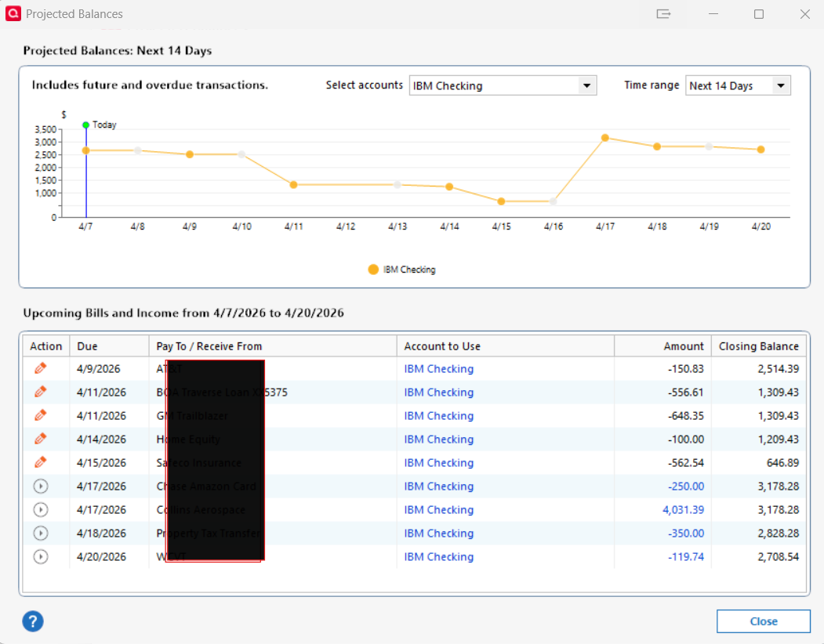The height and width of the screenshot is (644, 824).
Task: Click the Today marker on the chart
Action: click(85, 125)
